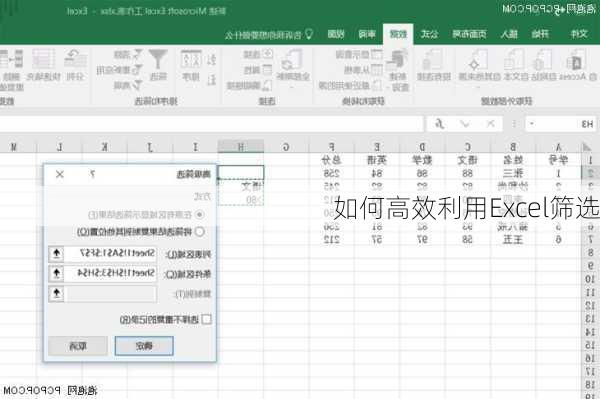Check 'Unique records only' (选择不重复的记录) checkbox

pos(206,319)
